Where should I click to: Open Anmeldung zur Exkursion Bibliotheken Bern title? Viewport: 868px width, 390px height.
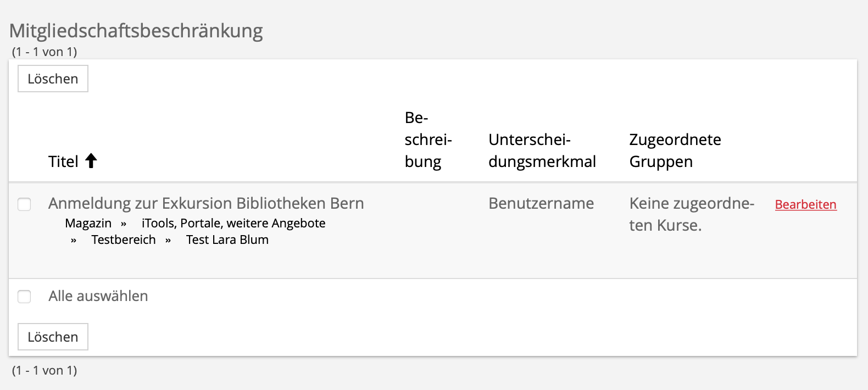pos(206,203)
